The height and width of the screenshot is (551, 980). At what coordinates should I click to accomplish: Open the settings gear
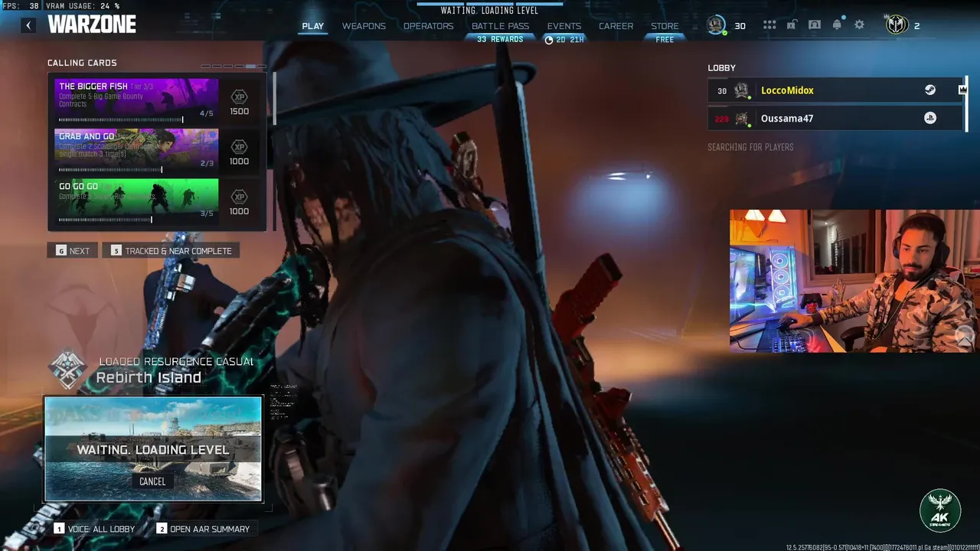859,25
